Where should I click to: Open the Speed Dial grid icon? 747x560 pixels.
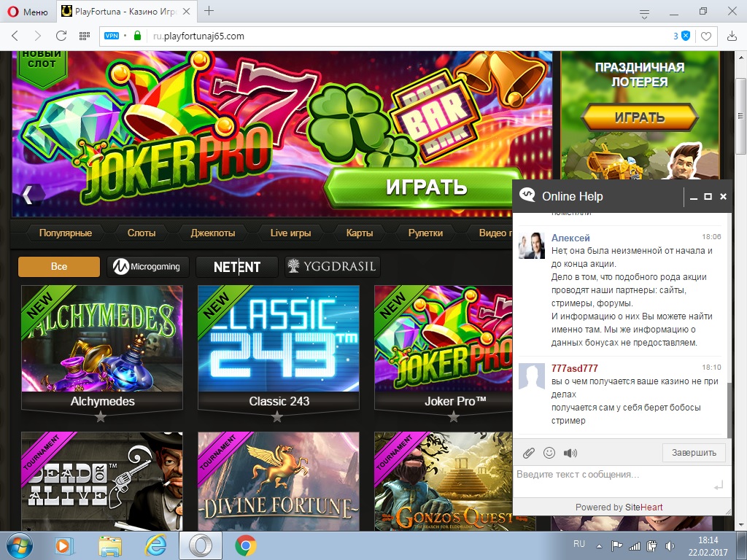pos(85,36)
